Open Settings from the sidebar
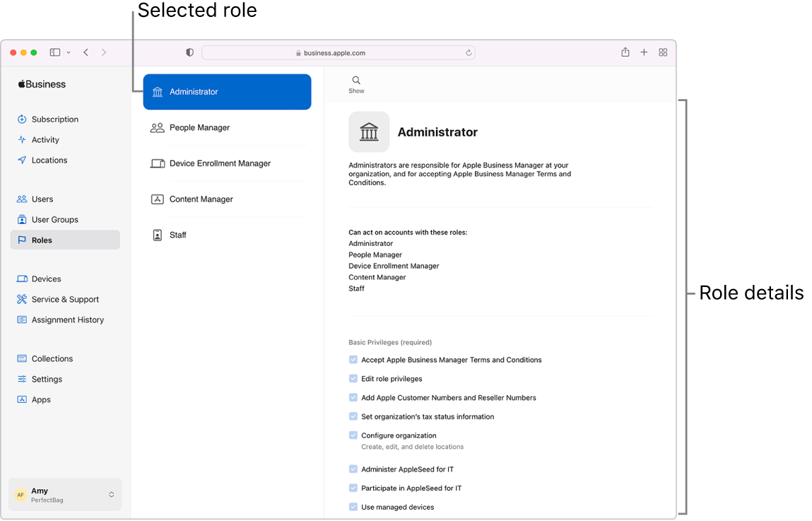 pos(46,379)
